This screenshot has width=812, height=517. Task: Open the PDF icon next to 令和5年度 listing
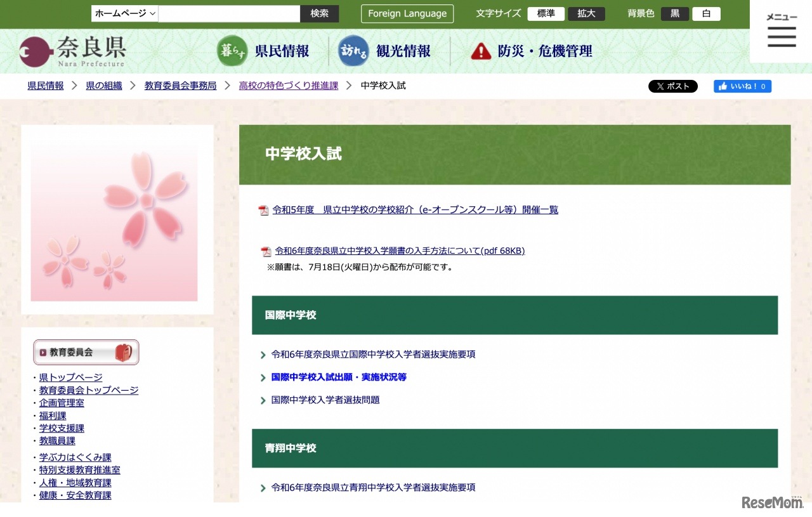click(263, 209)
